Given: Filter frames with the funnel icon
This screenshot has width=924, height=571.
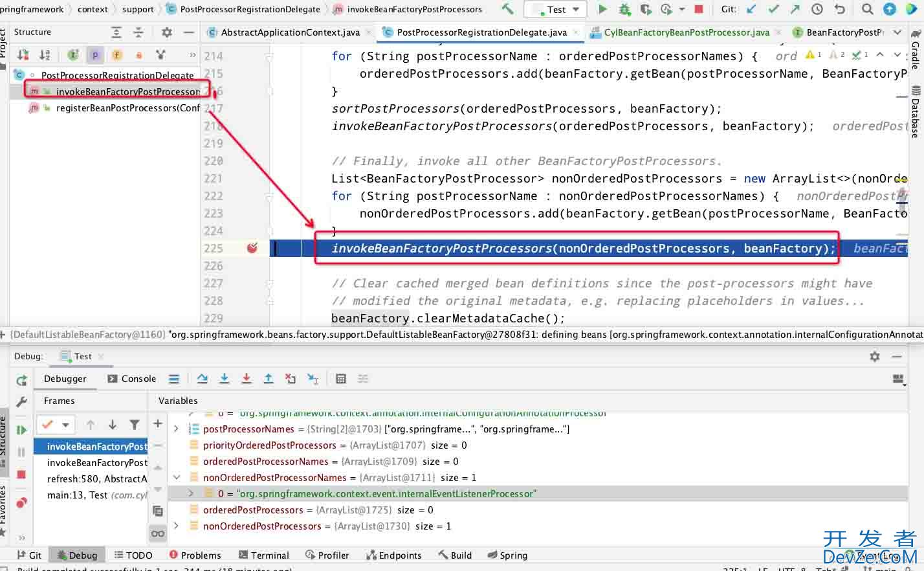Looking at the screenshot, I should coord(135,425).
